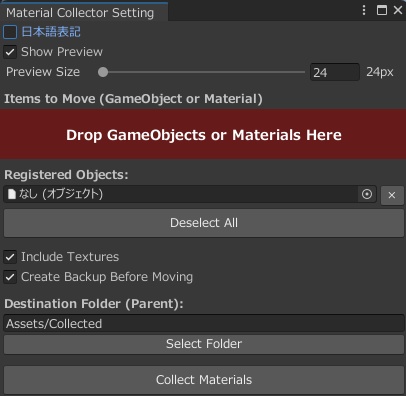Click the Destination Folder (Parent): heading
The height and width of the screenshot is (396, 406).
(94, 304)
